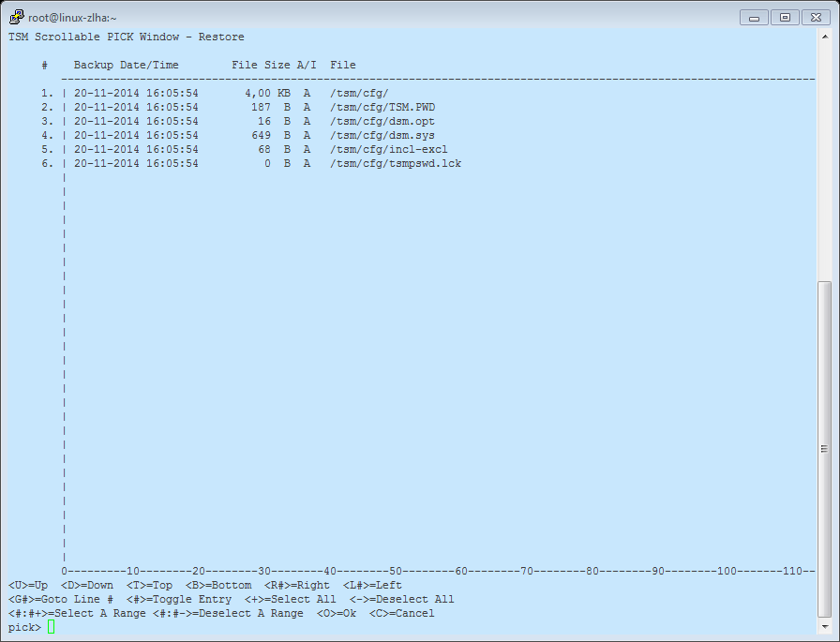This screenshot has height=642, width=840.
Task: Click the backup date on row 5
Action: [x=136, y=149]
